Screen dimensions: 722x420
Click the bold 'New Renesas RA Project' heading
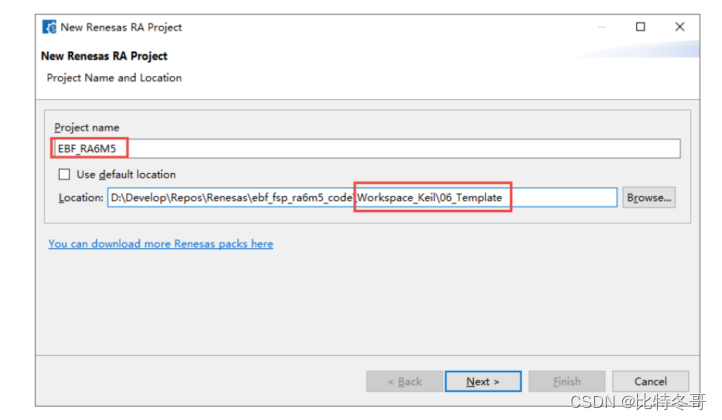point(104,56)
